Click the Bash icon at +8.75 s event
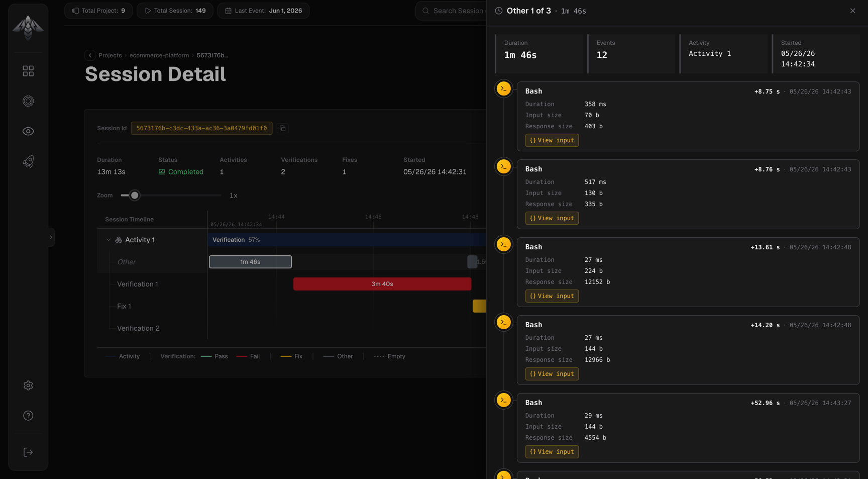868x479 pixels. point(504,89)
